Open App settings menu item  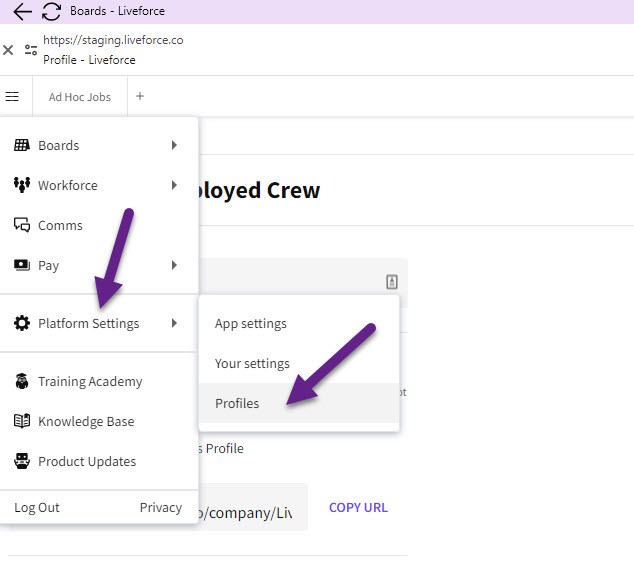(251, 323)
